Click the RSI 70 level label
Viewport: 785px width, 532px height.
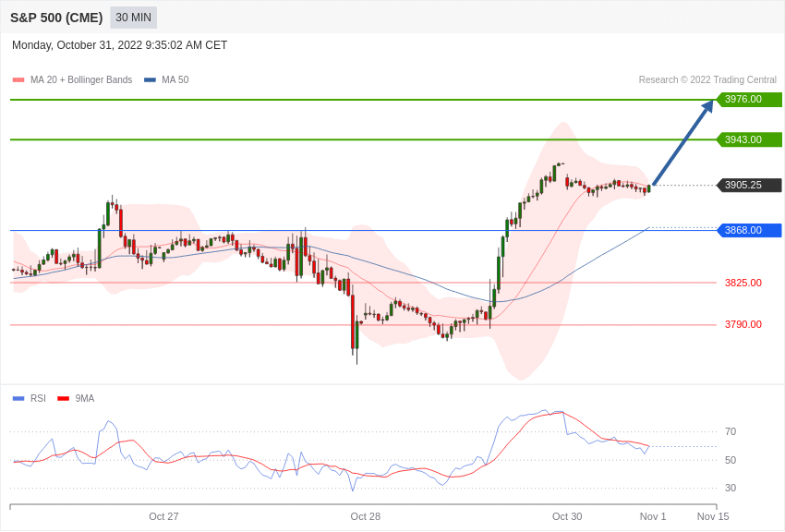point(731,431)
